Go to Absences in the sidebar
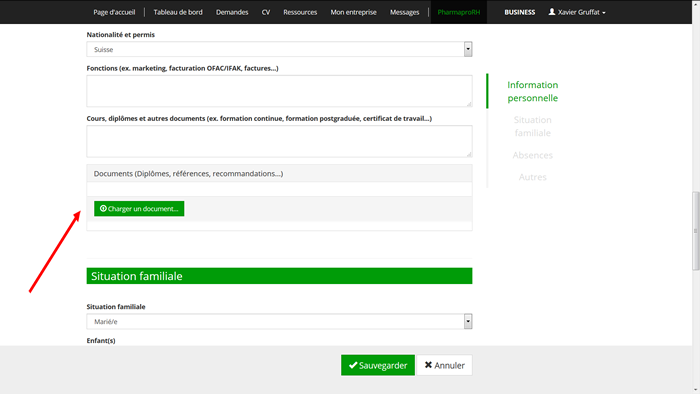 tap(533, 155)
